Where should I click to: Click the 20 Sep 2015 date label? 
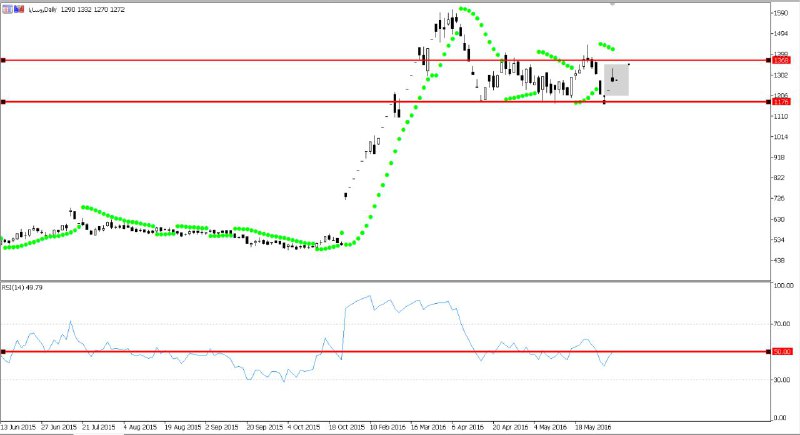tap(265, 427)
